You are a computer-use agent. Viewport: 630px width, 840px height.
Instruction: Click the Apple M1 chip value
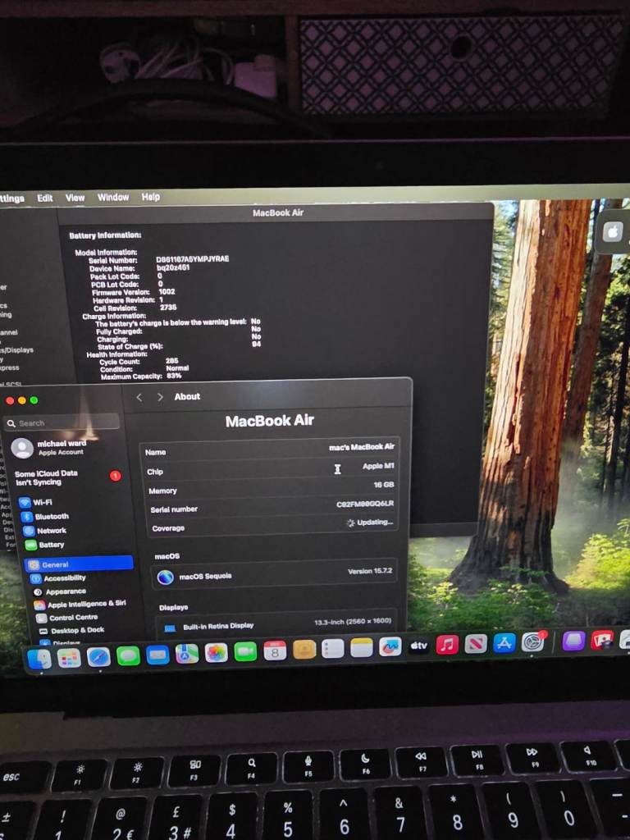[x=378, y=466]
